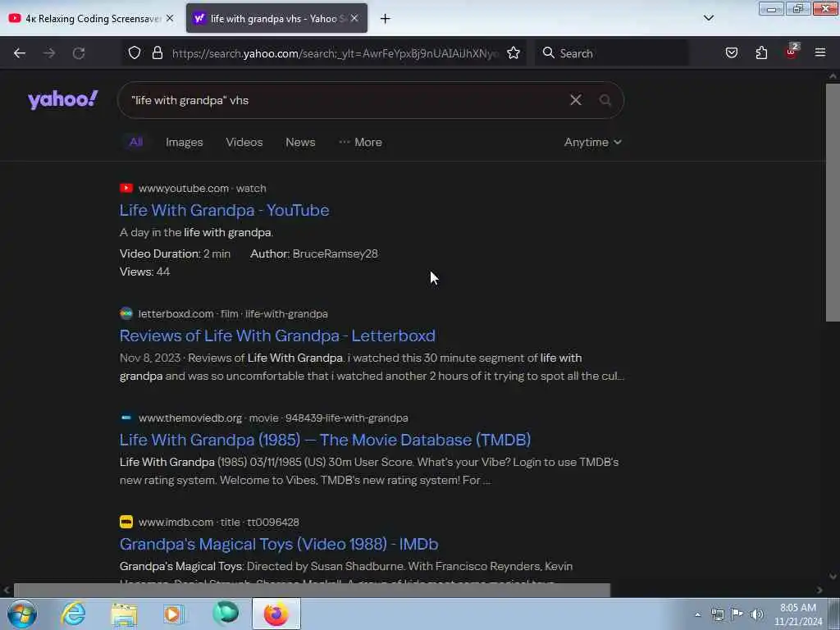Open the Extensions puzzle icon

(761, 52)
